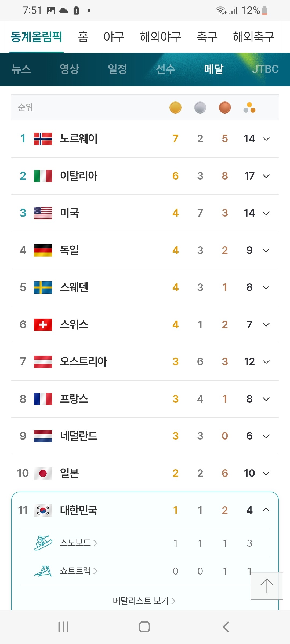
Task: Tap the Norway flag icon
Action: [x=43, y=139]
